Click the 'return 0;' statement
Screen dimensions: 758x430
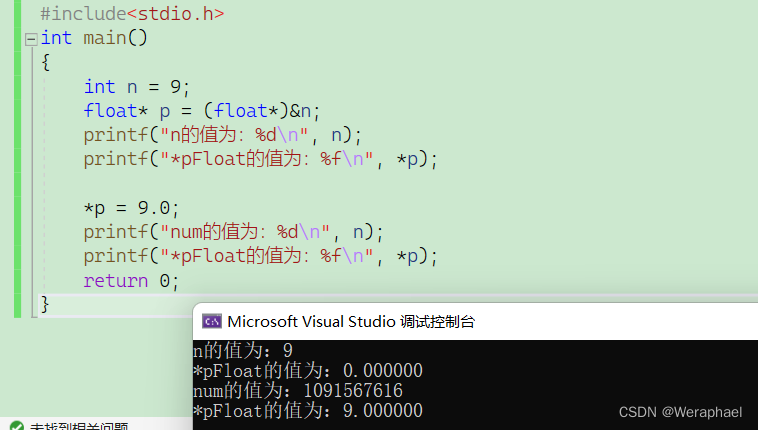pyautogui.click(x=131, y=281)
